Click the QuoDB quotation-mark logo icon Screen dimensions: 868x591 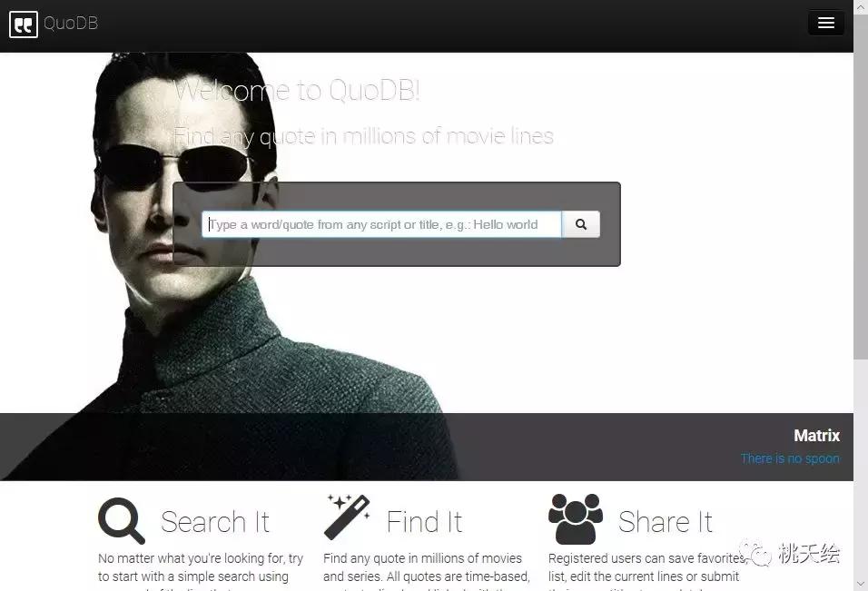pyautogui.click(x=24, y=25)
